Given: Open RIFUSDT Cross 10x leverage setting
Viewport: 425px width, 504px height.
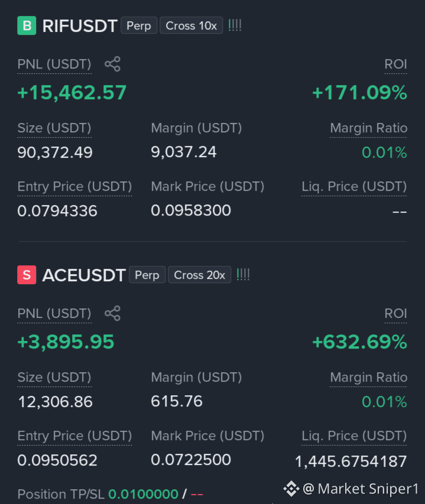Looking at the screenshot, I should 192,25.
